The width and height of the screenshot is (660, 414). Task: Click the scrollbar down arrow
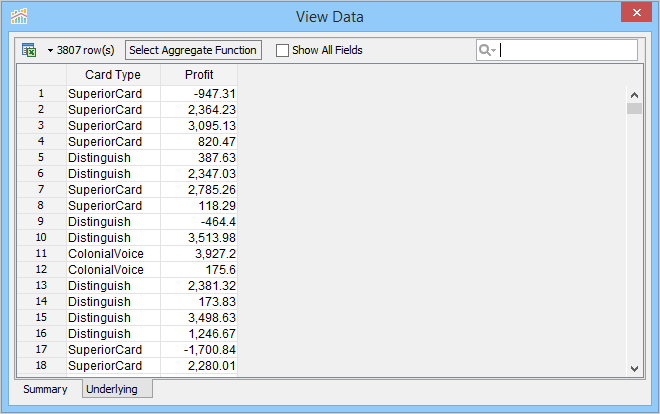click(x=634, y=369)
